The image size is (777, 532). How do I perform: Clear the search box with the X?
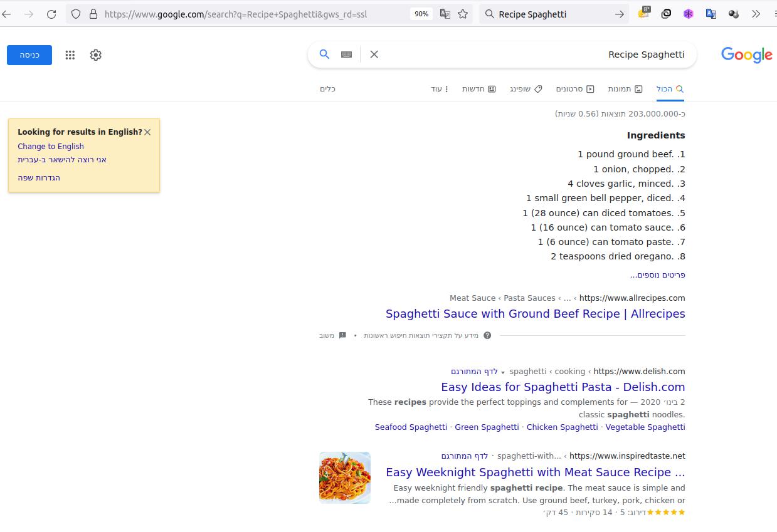click(x=374, y=55)
